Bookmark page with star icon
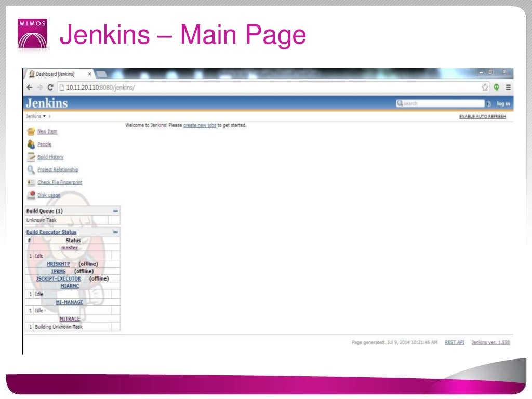 485,87
